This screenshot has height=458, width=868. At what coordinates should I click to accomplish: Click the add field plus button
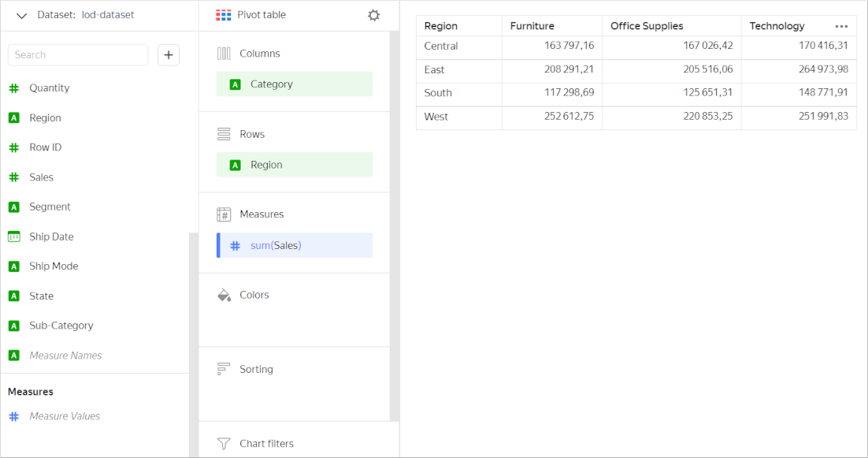[169, 54]
